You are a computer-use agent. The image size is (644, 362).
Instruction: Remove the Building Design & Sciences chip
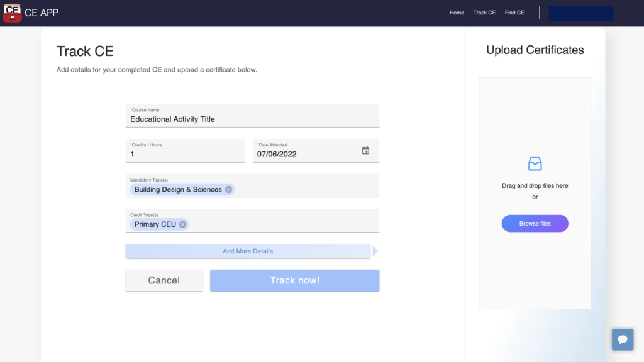point(228,189)
